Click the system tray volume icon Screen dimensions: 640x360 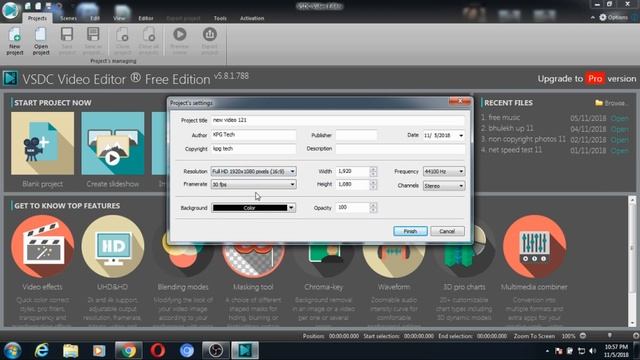pos(592,351)
